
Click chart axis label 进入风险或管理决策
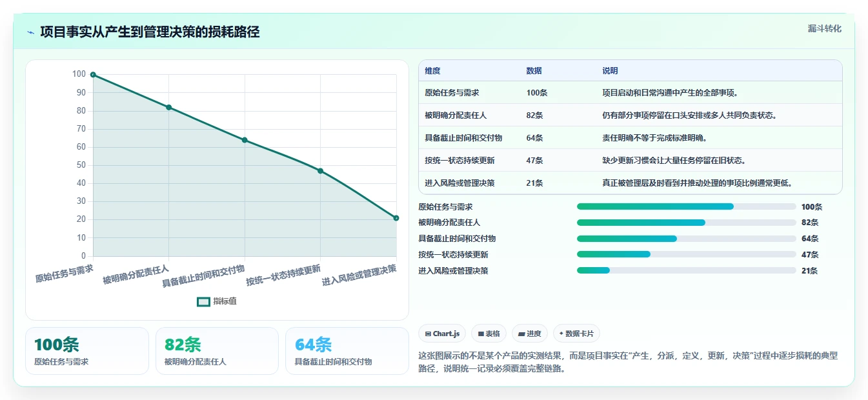(359, 275)
